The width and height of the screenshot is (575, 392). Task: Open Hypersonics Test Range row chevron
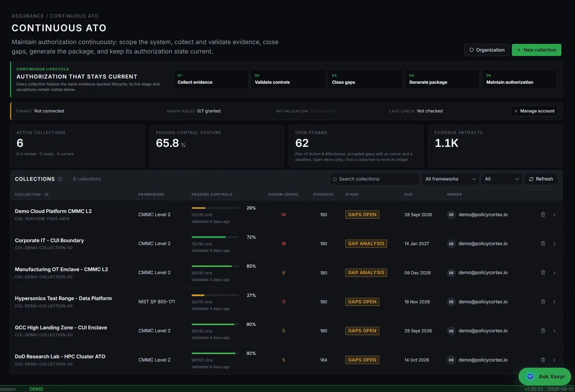coord(554,302)
